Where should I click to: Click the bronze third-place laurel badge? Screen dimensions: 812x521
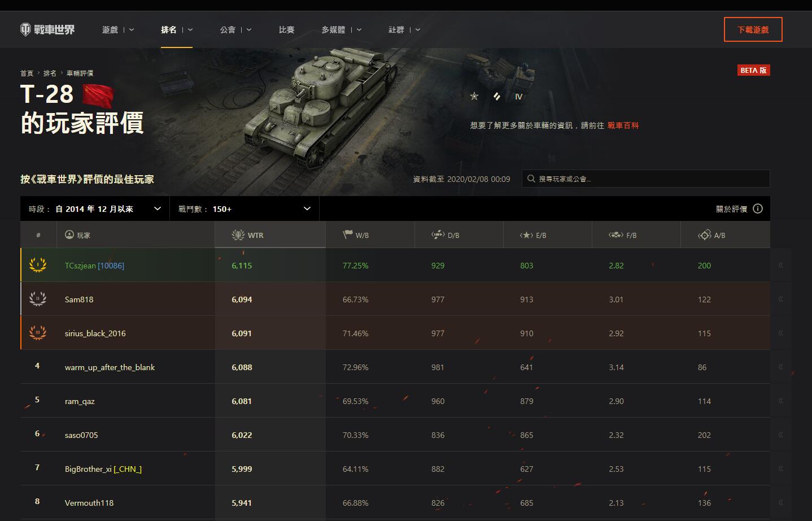tap(38, 333)
